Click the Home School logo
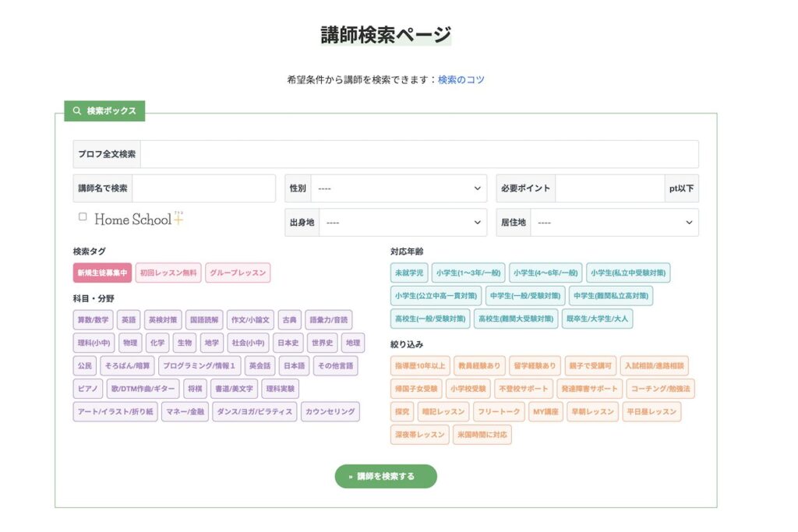The image size is (798, 532). (x=139, y=219)
